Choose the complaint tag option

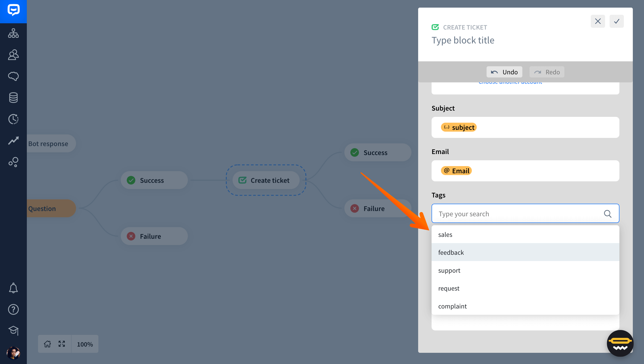(x=525, y=306)
